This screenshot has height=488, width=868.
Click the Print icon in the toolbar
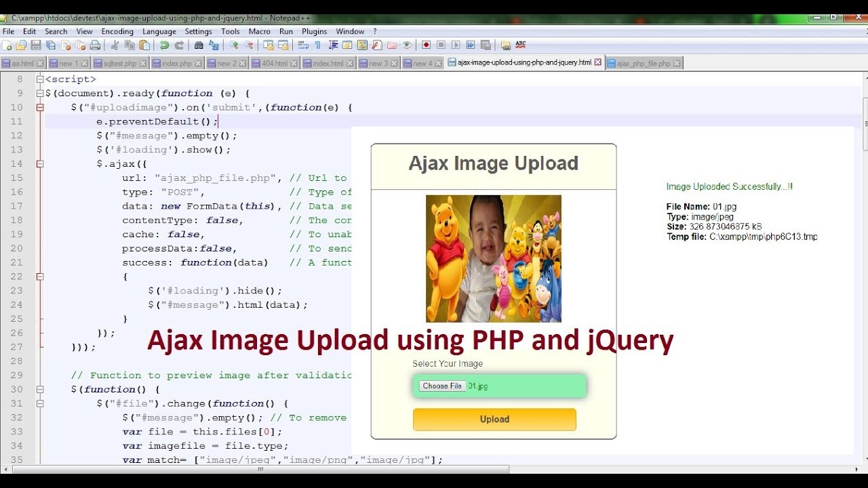[x=96, y=45]
